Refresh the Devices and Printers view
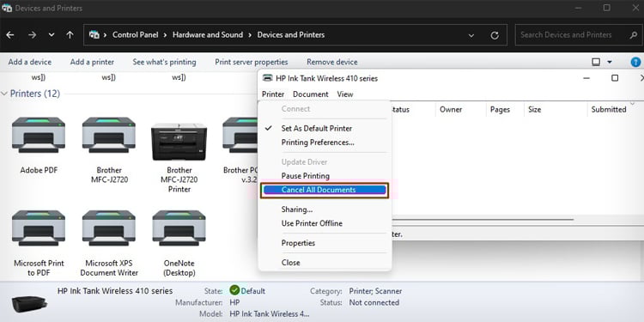644x322 pixels. tap(495, 35)
